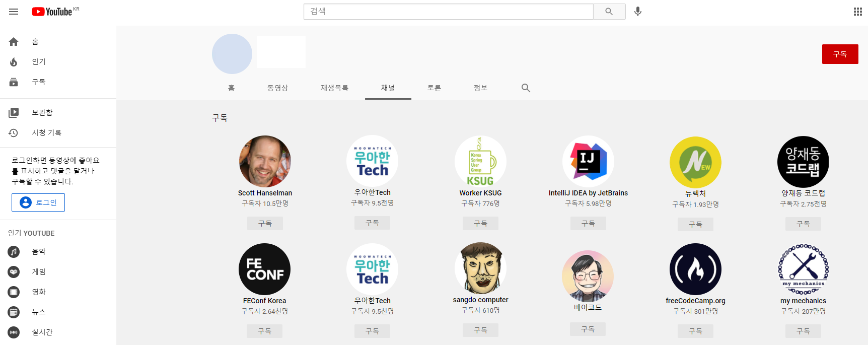Image resolution: width=868 pixels, height=345 pixels.
Task: Open IntelliJ IDEA by JetBrains avatar
Action: coord(588,161)
